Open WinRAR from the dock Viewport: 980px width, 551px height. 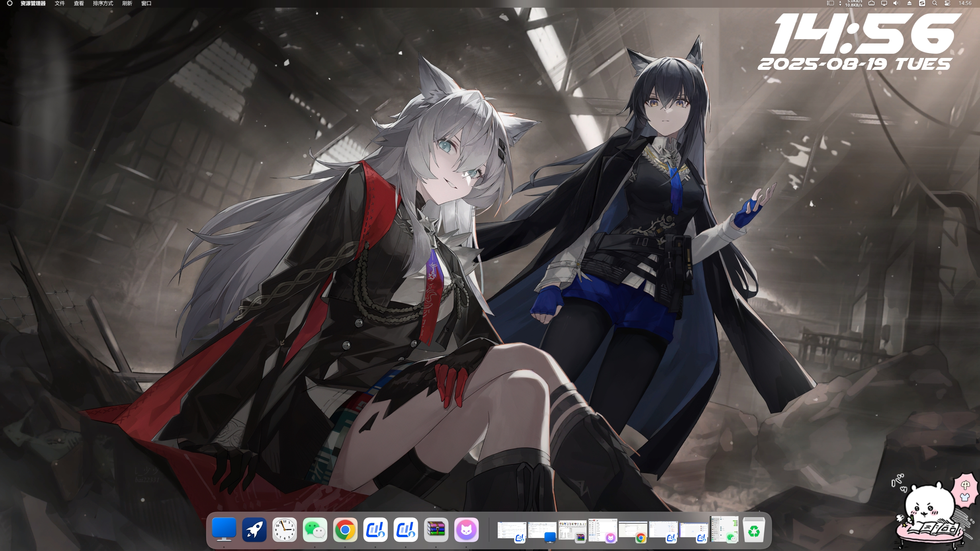tap(436, 530)
